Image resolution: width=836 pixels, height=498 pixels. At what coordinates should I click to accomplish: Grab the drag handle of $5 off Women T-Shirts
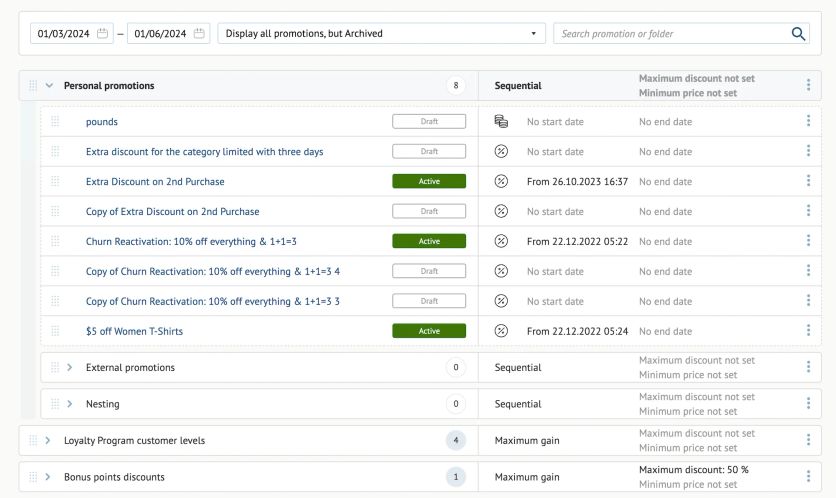click(x=55, y=331)
